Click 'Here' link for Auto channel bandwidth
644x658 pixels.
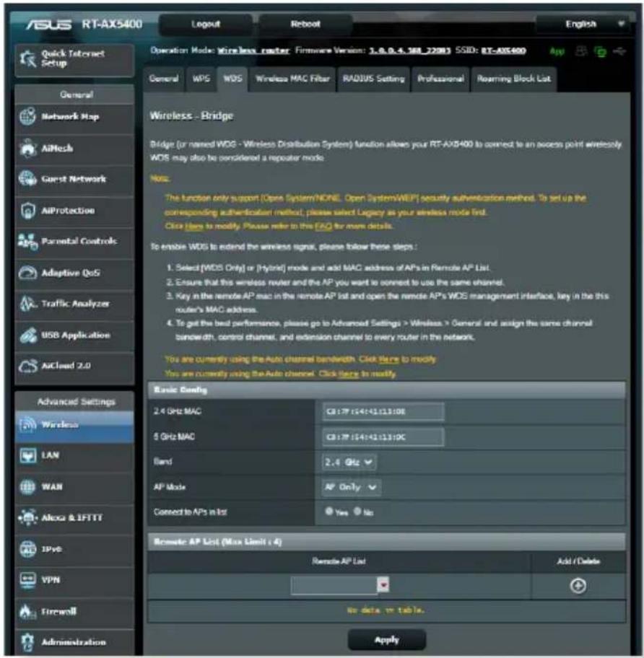point(388,359)
